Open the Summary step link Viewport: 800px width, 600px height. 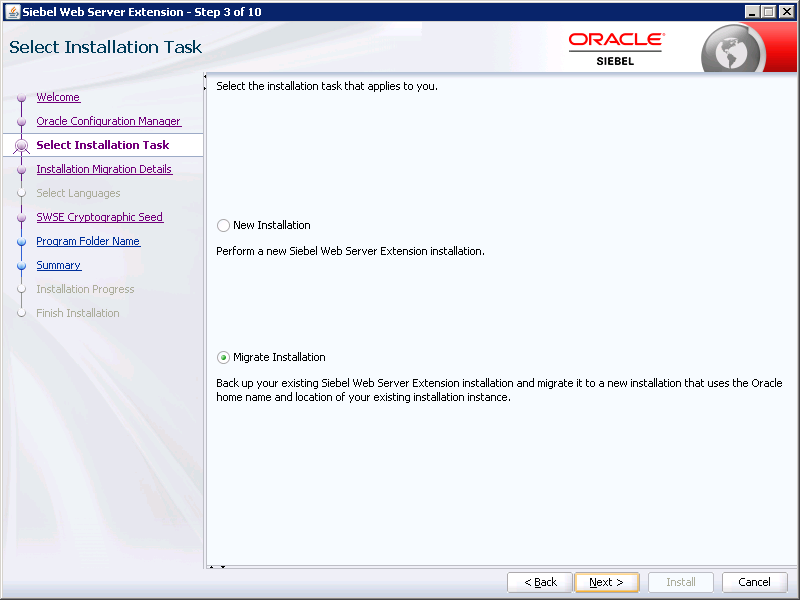(59, 265)
